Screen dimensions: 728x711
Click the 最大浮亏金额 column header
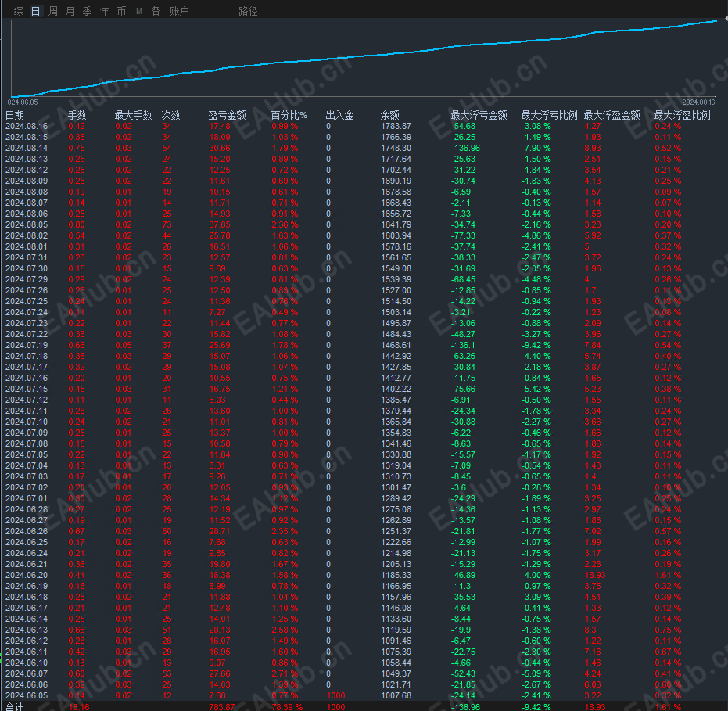point(479,115)
